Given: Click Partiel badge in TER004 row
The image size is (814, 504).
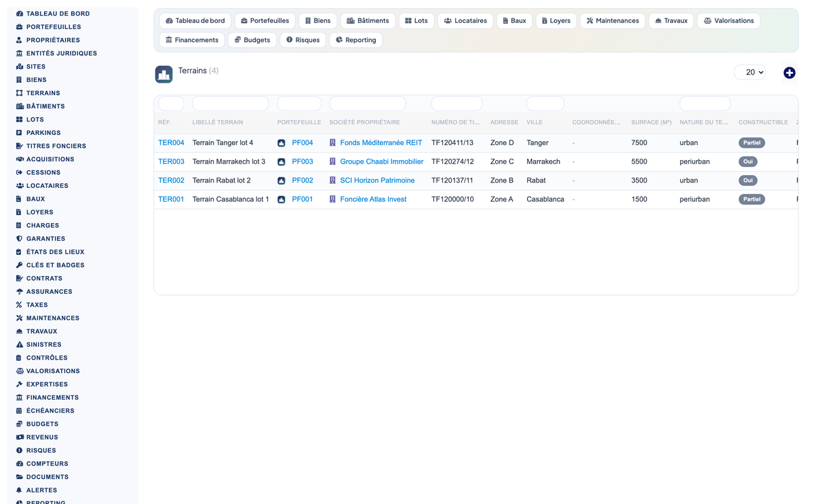Looking at the screenshot, I should [752, 142].
